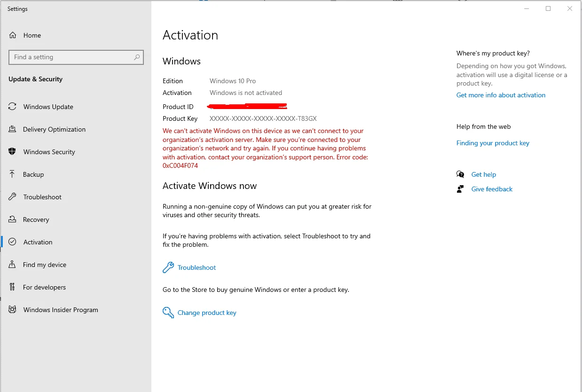Image resolution: width=582 pixels, height=392 pixels.
Task: Click the 'Activate Windows now' heading
Action: pyautogui.click(x=210, y=186)
